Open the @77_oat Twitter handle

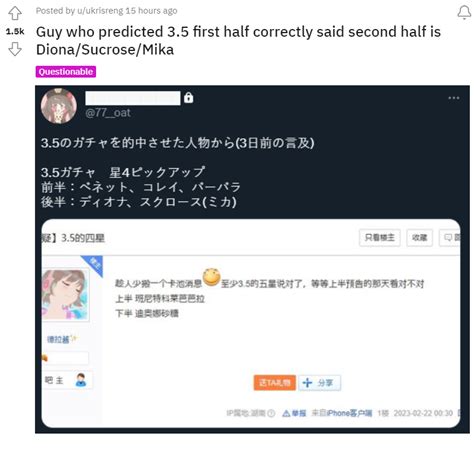pyautogui.click(x=108, y=113)
